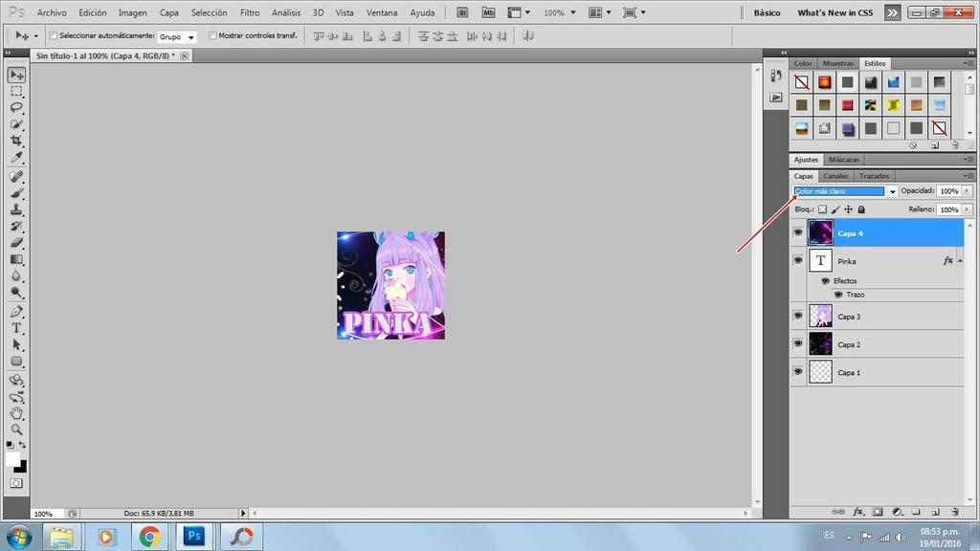Toggle Efectos visibility on Pinka layer
The height and width of the screenshot is (551, 980).
(826, 281)
